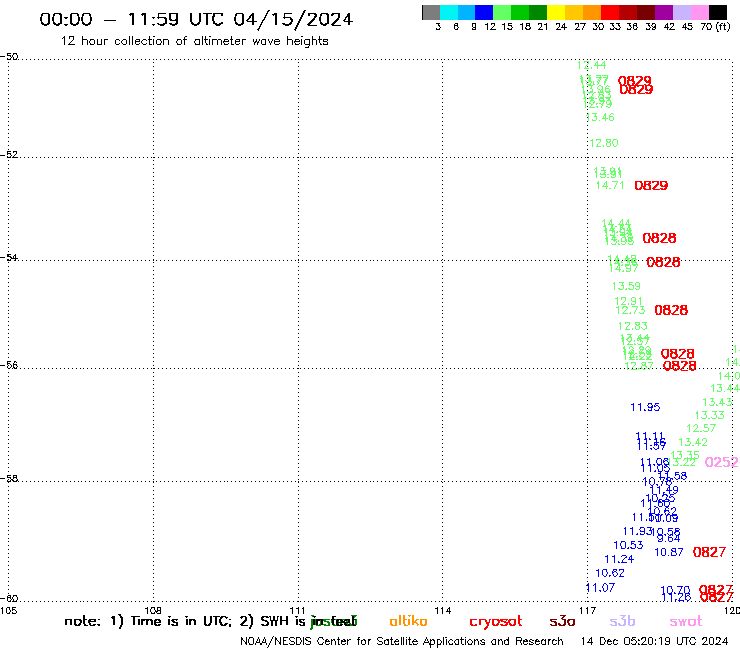
Task: Click the orange 'altika' satellite label
Action: pyautogui.click(x=408, y=621)
